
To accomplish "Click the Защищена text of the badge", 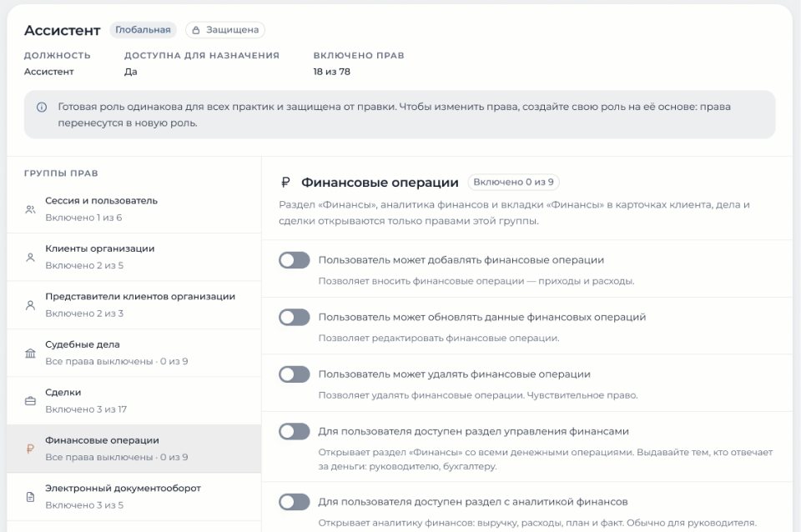I will [x=233, y=30].
